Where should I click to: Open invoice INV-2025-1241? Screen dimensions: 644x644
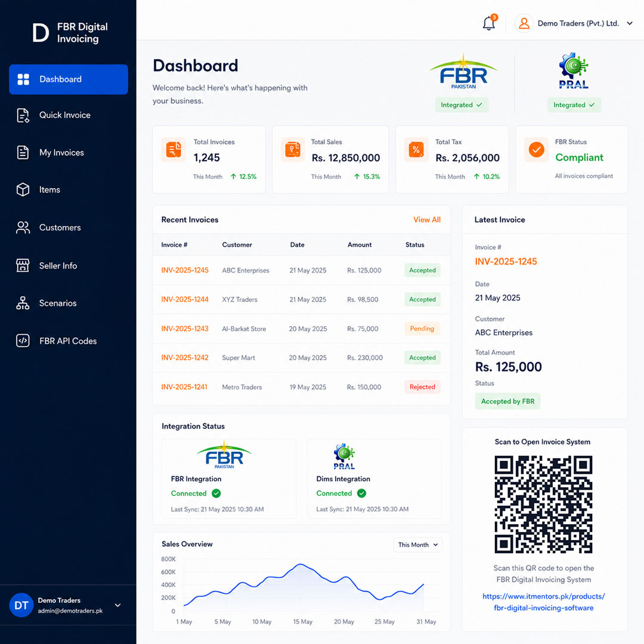pyautogui.click(x=184, y=387)
